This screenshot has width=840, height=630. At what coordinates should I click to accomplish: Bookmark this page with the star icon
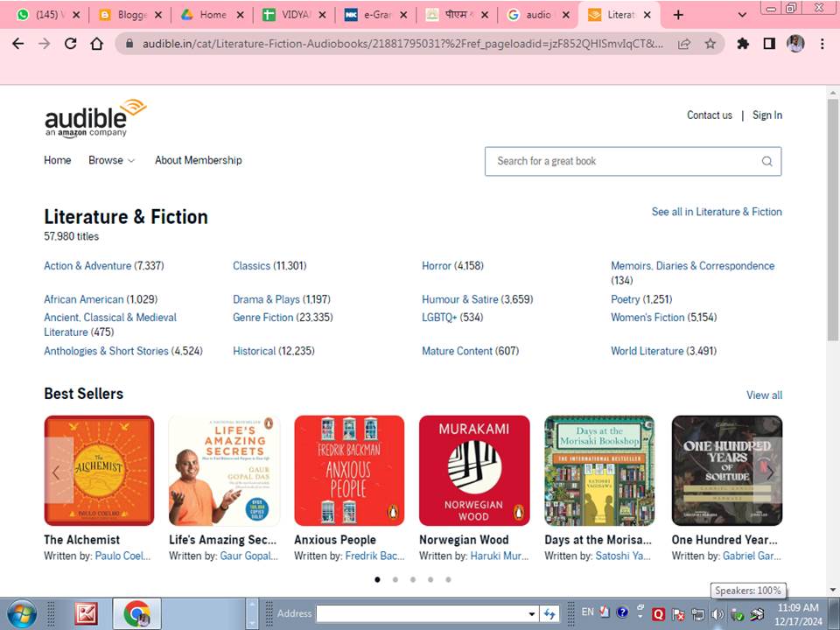coord(710,44)
